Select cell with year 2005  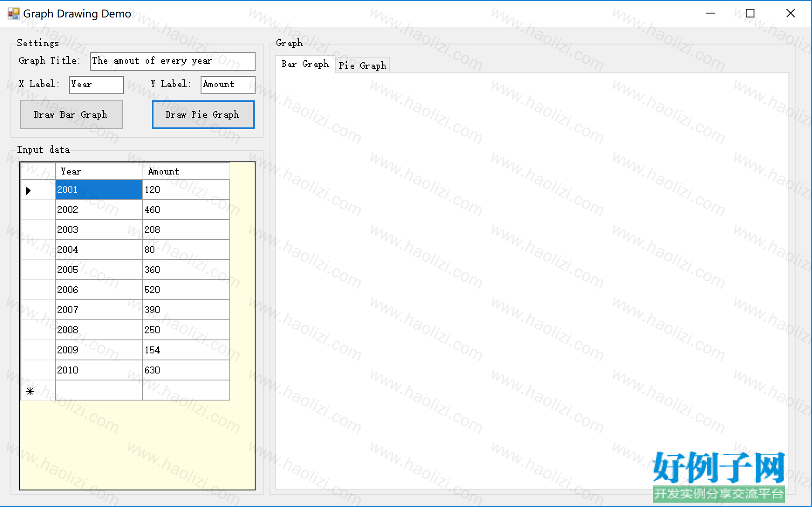[99, 270]
